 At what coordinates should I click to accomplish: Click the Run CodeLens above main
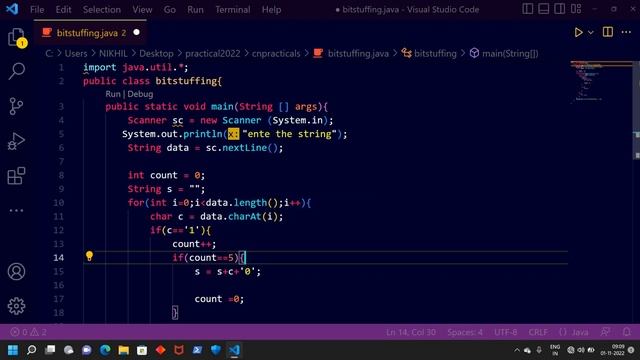(x=113, y=94)
